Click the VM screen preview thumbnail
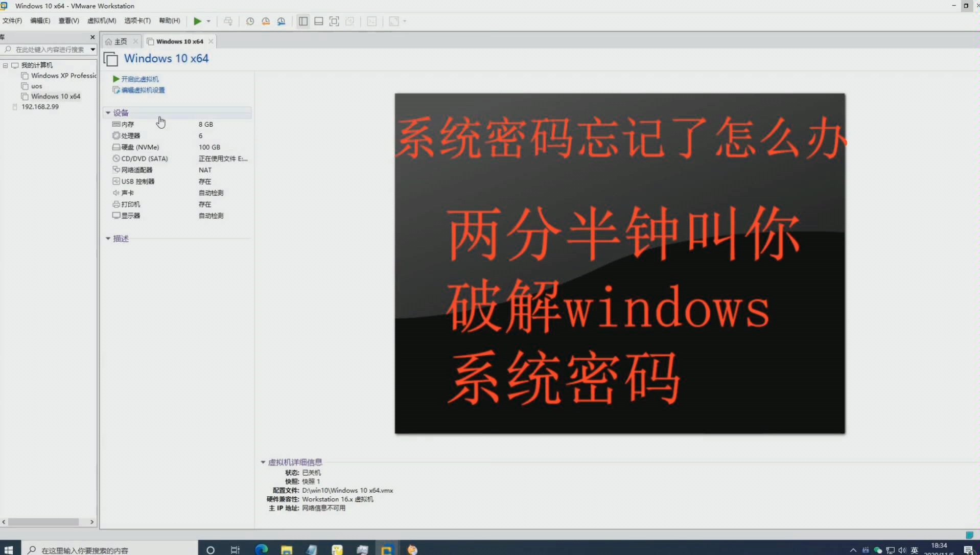 [620, 263]
